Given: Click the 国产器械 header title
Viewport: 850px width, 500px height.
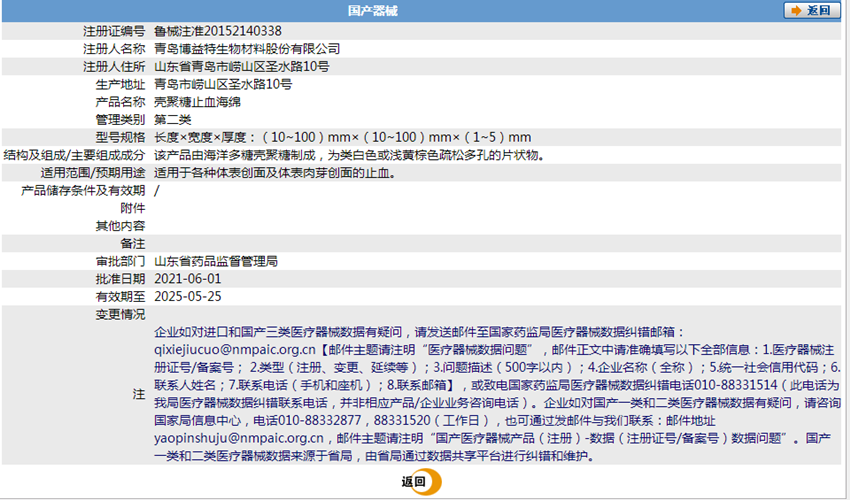Looking at the screenshot, I should (373, 11).
